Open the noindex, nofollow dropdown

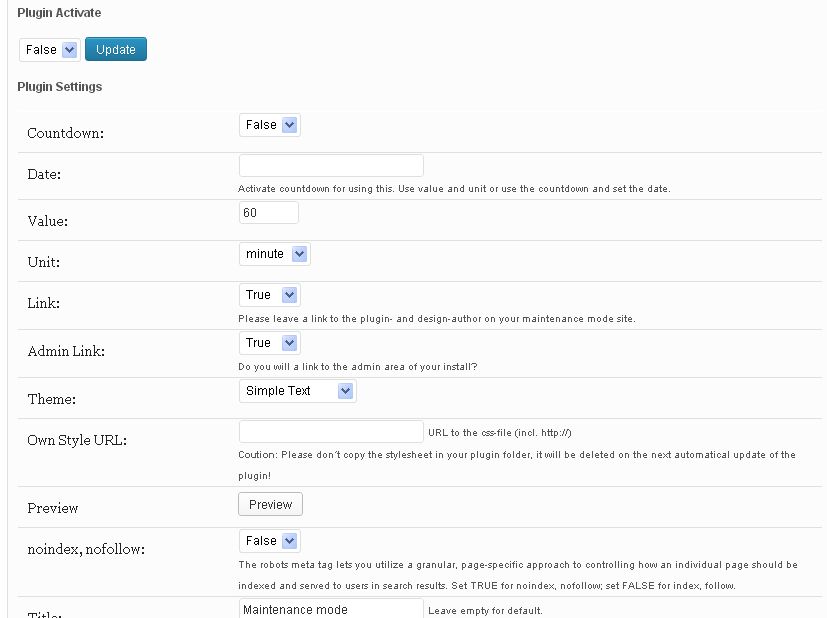[x=269, y=541]
